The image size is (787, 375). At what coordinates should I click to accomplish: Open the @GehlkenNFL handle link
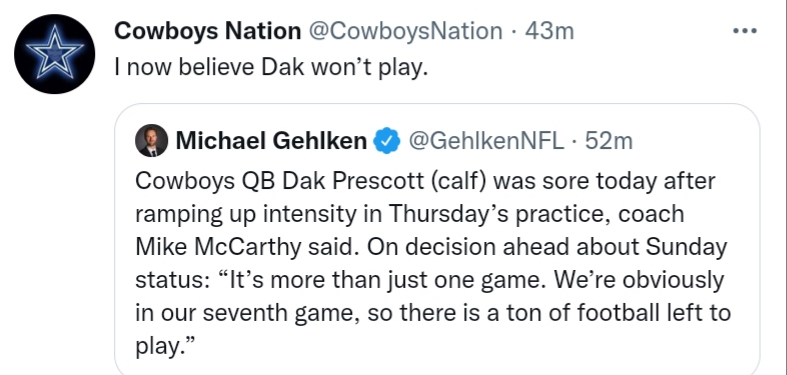pos(486,141)
